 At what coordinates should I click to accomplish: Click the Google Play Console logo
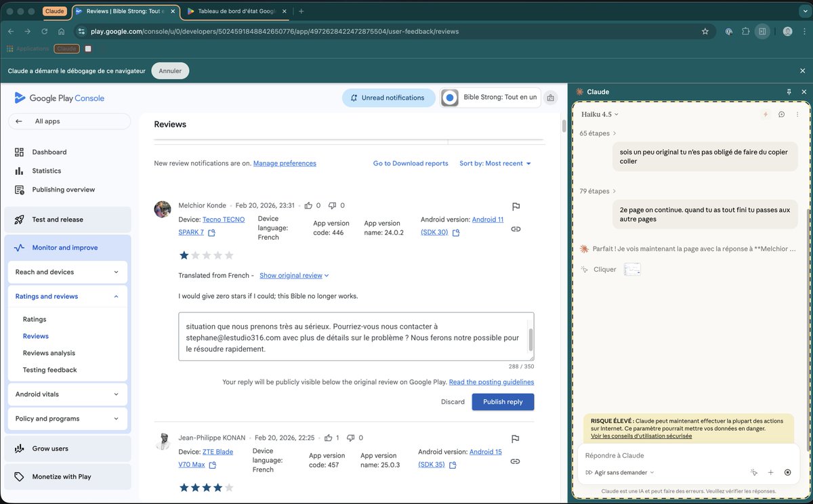60,98
